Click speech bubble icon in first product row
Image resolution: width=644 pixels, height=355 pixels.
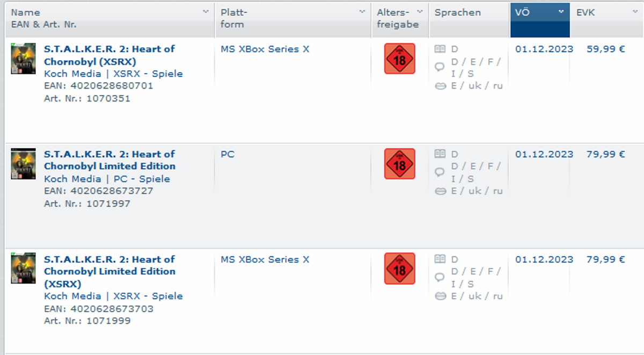coord(440,67)
